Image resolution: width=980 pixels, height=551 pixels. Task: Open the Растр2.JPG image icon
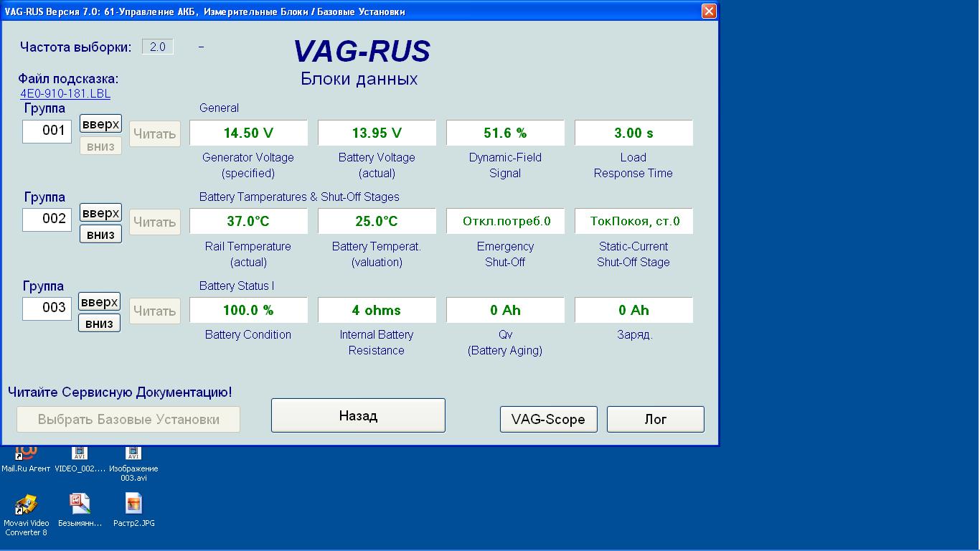(133, 504)
